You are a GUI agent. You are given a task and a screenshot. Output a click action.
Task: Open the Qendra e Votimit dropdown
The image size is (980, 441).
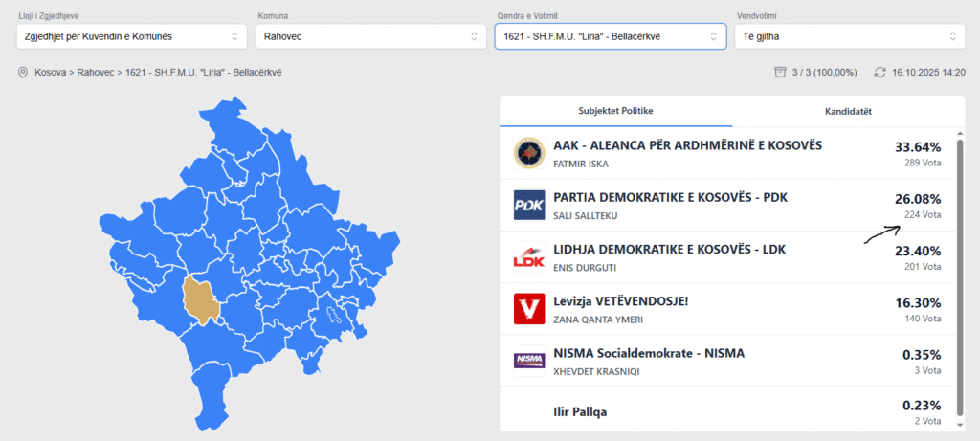[x=610, y=36]
